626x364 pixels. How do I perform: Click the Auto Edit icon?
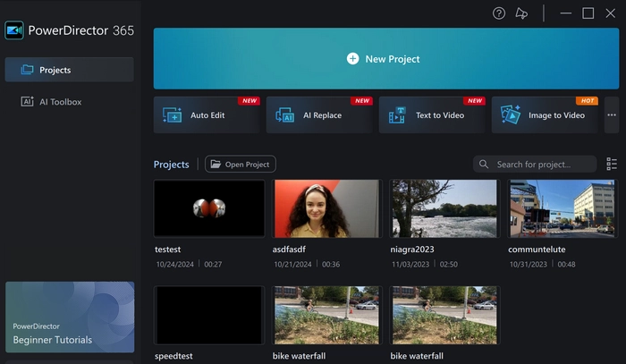click(172, 115)
